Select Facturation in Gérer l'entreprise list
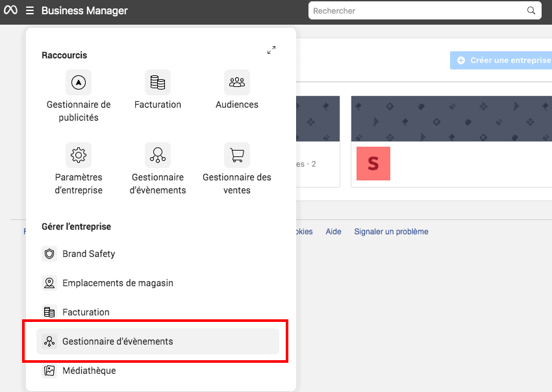 click(158, 312)
